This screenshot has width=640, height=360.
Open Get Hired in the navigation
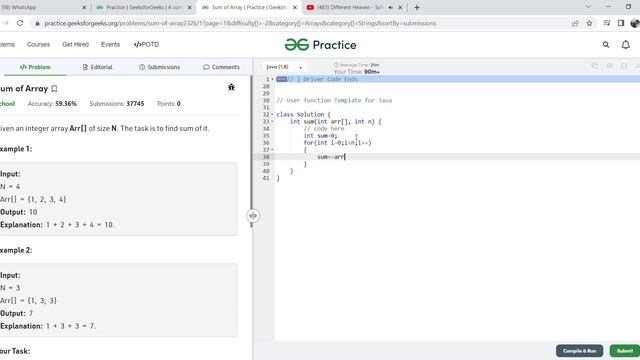[x=76, y=44]
